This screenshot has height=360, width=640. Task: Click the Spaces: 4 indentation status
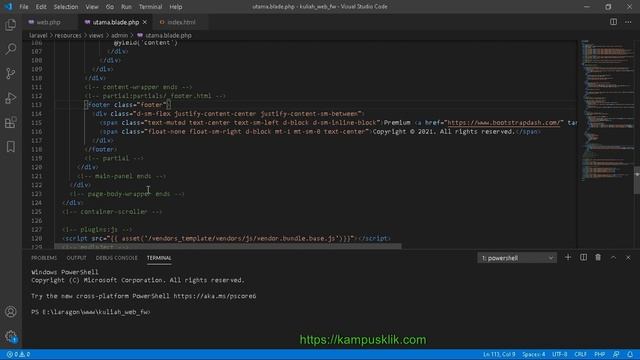[x=533, y=354]
